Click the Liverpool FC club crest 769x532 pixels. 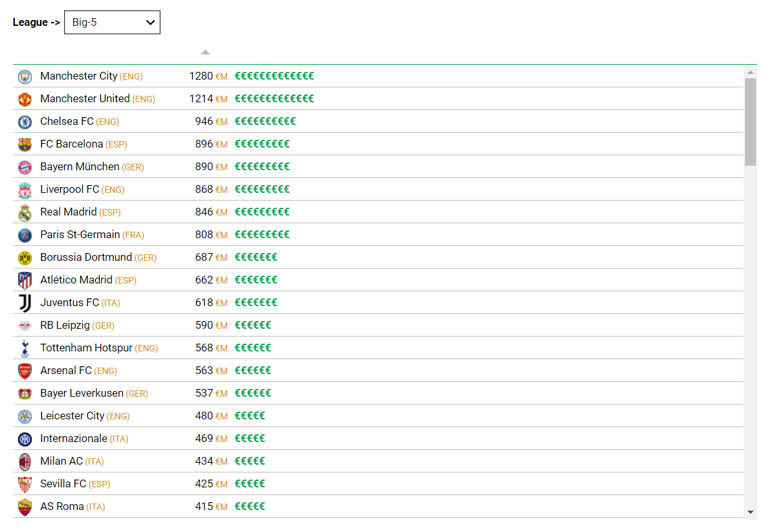click(x=25, y=190)
